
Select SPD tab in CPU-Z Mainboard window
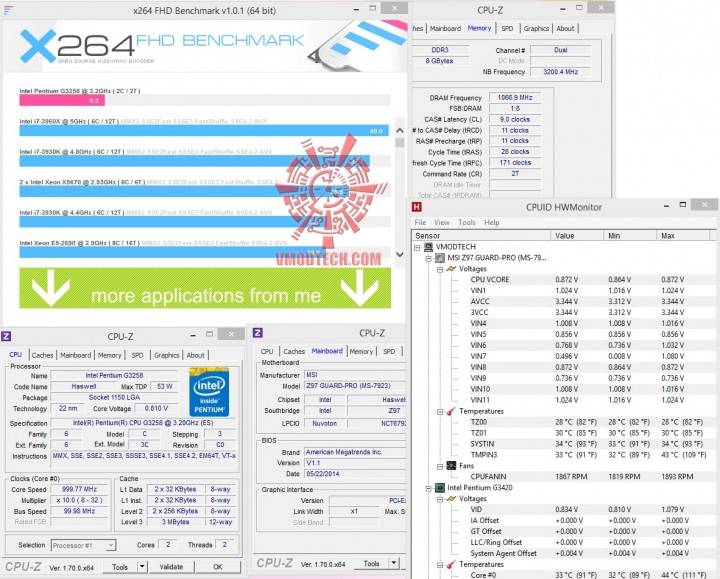point(389,351)
